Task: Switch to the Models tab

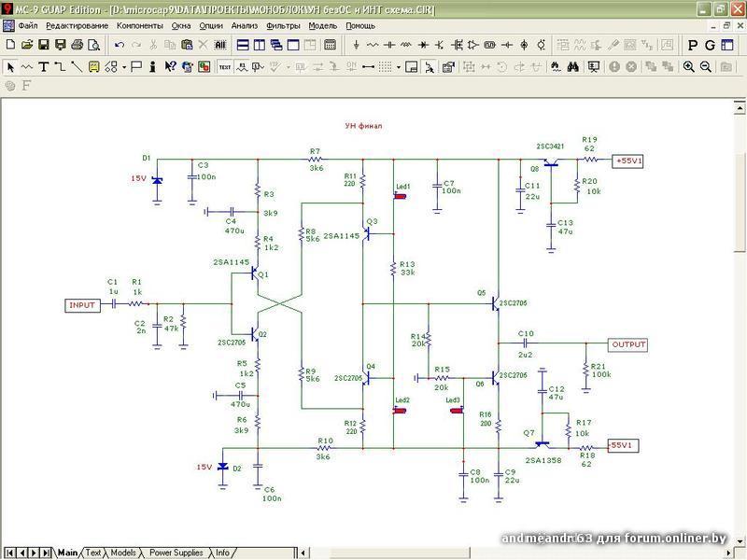Action: (x=123, y=553)
